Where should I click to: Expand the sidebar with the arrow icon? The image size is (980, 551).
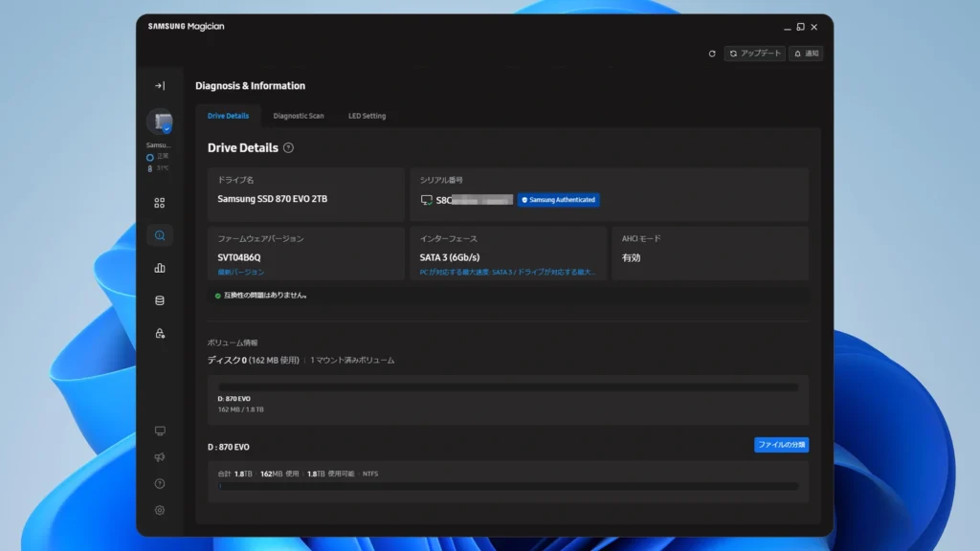click(x=160, y=85)
